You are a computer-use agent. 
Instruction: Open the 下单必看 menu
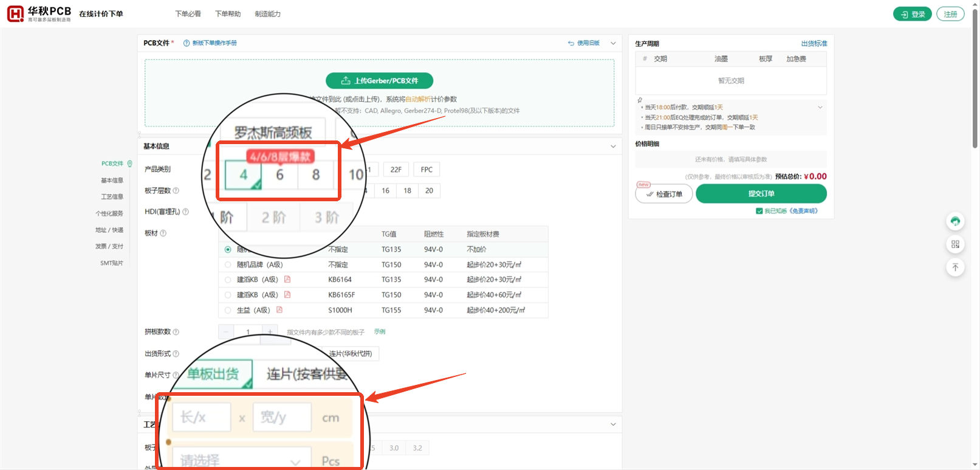tap(188, 14)
